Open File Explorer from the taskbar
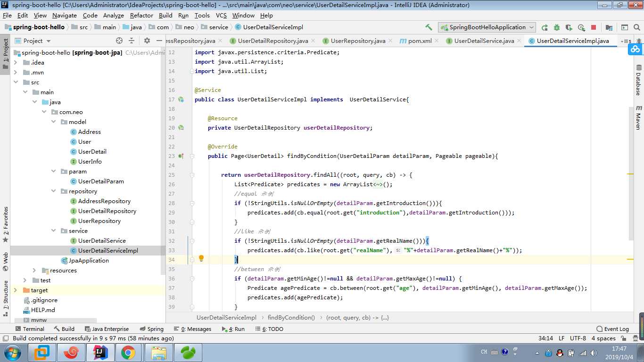The width and height of the screenshot is (644, 362). coord(160,352)
